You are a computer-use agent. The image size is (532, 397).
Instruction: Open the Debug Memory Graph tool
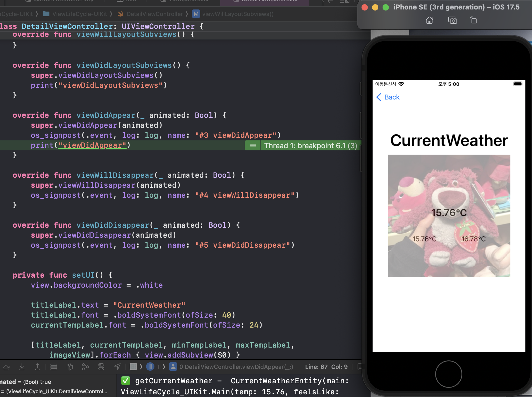tap(85, 367)
